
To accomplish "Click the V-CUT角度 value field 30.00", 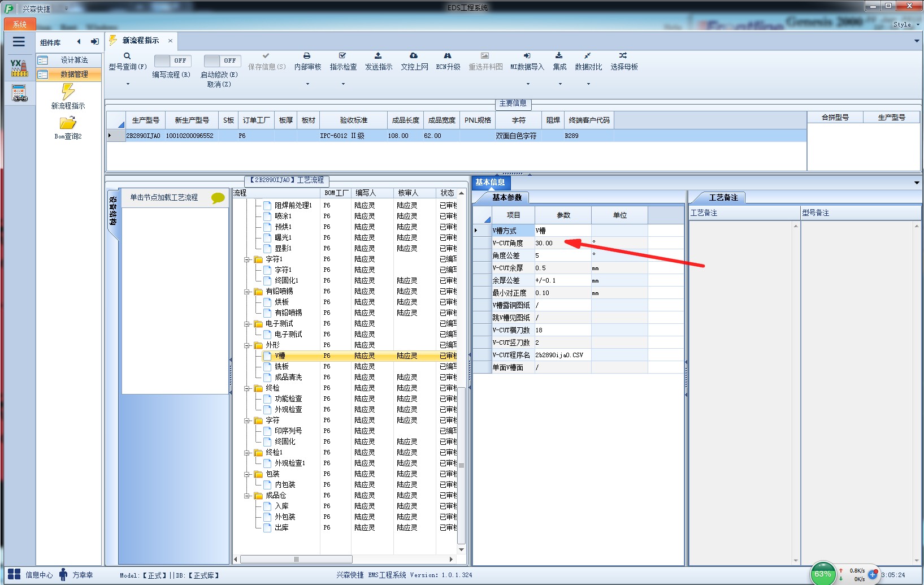I will (563, 243).
